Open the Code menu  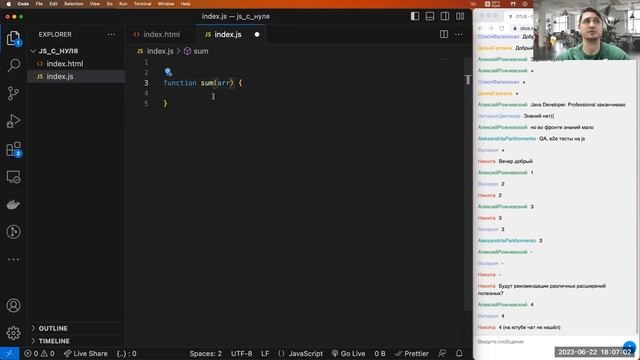point(23,4)
